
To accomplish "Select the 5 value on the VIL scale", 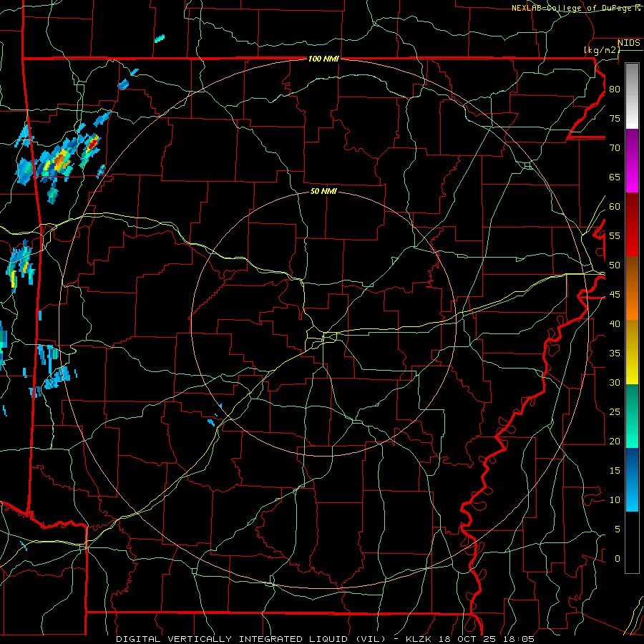I will (x=618, y=529).
